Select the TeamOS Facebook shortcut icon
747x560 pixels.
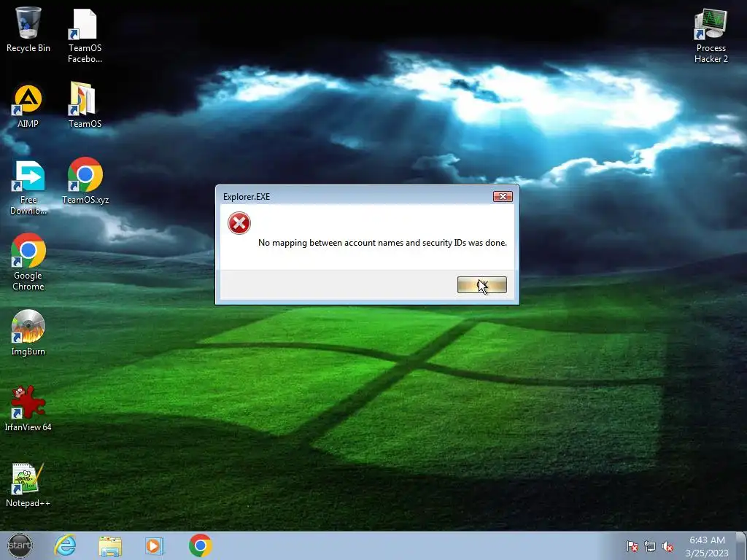(85, 35)
